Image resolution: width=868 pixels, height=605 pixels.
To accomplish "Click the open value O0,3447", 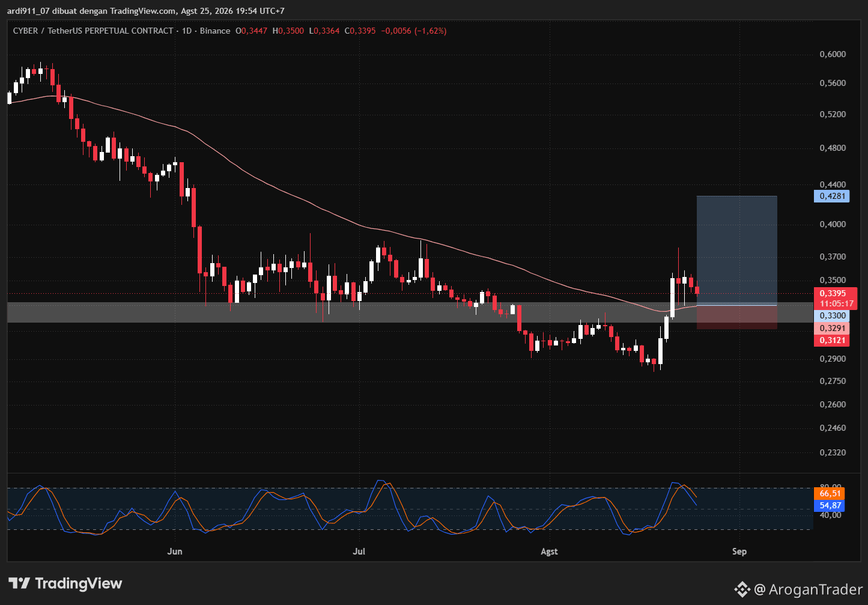I will point(252,31).
